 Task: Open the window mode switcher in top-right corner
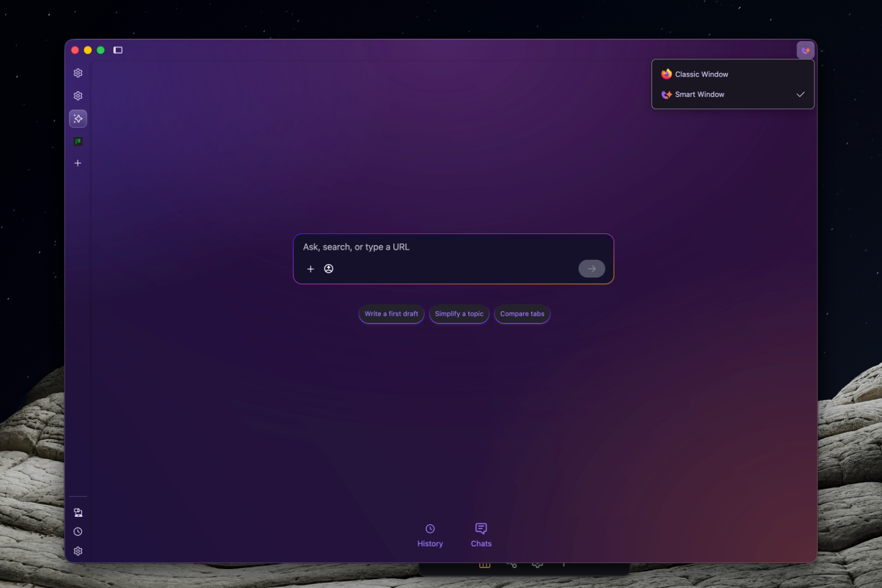click(806, 50)
